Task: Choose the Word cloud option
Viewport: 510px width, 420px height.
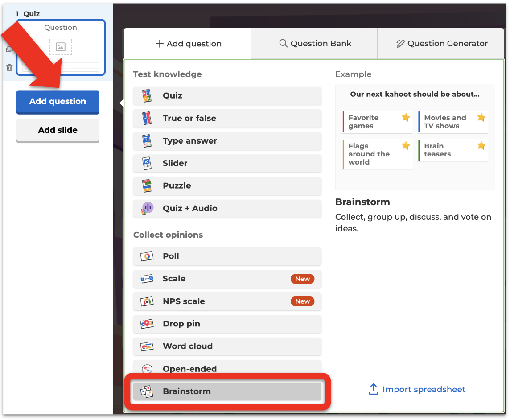Action: pos(227,346)
